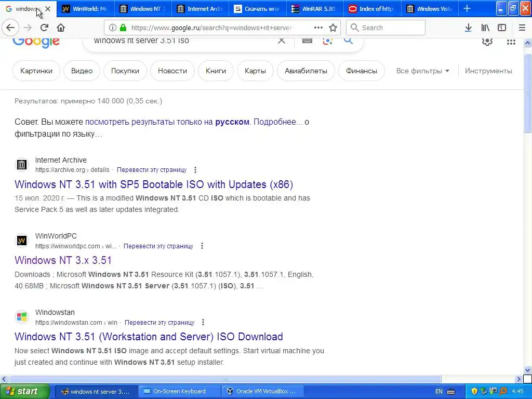Switch to the Windows Vista tab
The height and width of the screenshot is (399, 532).
pos(430,9)
